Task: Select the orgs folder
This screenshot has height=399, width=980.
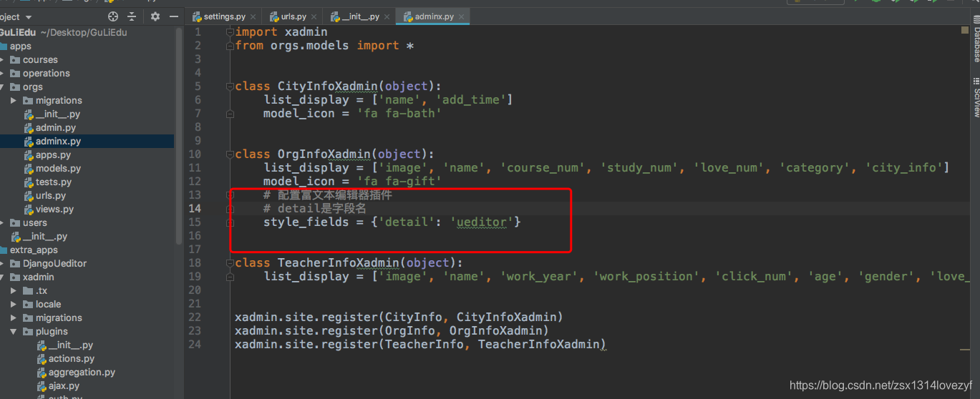Action: click(33, 87)
